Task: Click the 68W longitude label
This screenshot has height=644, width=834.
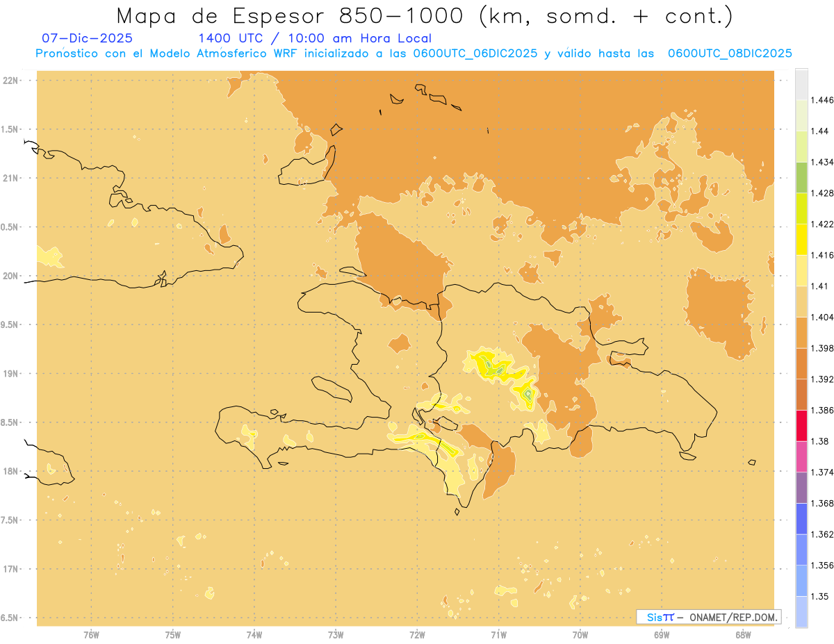Action: (x=743, y=634)
